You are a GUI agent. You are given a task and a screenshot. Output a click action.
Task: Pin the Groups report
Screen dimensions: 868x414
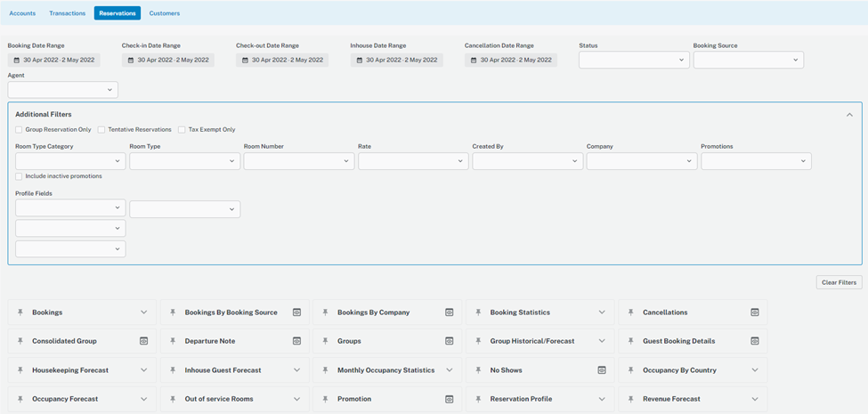tap(326, 341)
